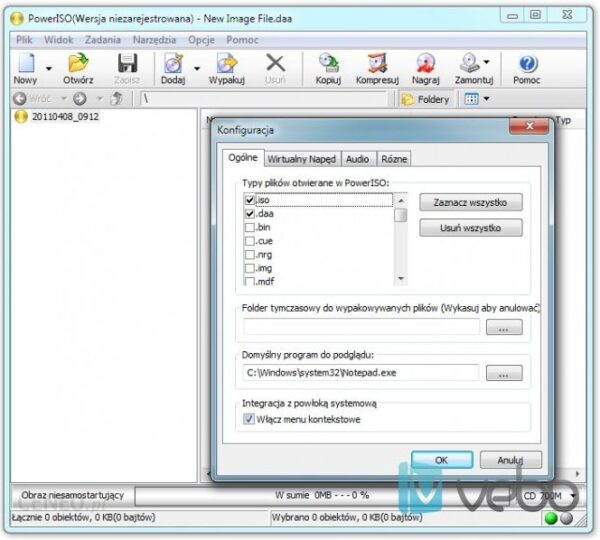
Task: Expand the Dodaj dropdown arrow
Action: 197,69
